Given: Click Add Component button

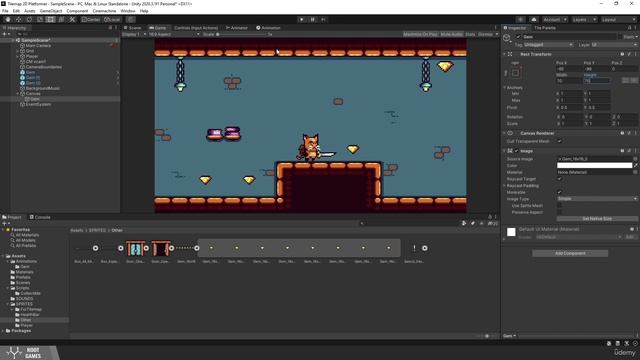Looking at the screenshot, I should click(570, 253).
